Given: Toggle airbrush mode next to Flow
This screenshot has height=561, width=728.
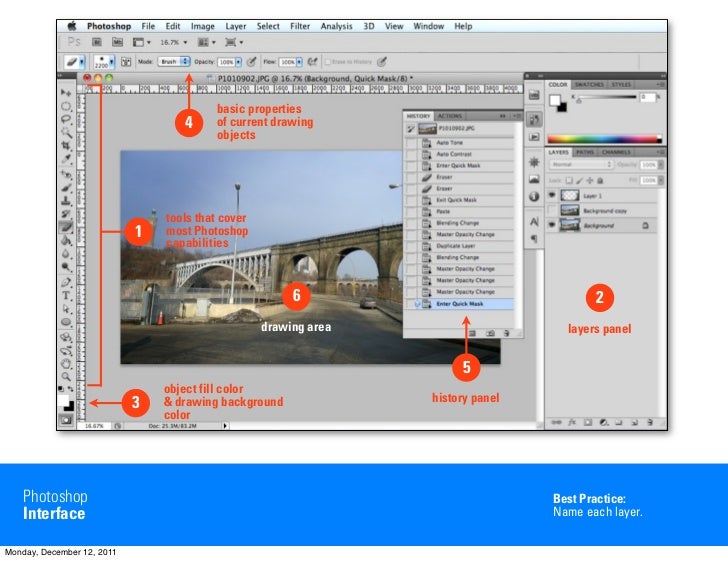Looking at the screenshot, I should pos(312,61).
